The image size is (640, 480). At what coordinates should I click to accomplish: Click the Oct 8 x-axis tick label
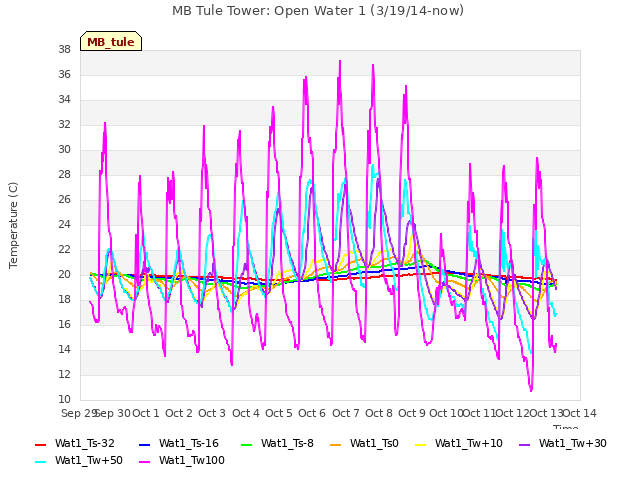pyautogui.click(x=379, y=413)
